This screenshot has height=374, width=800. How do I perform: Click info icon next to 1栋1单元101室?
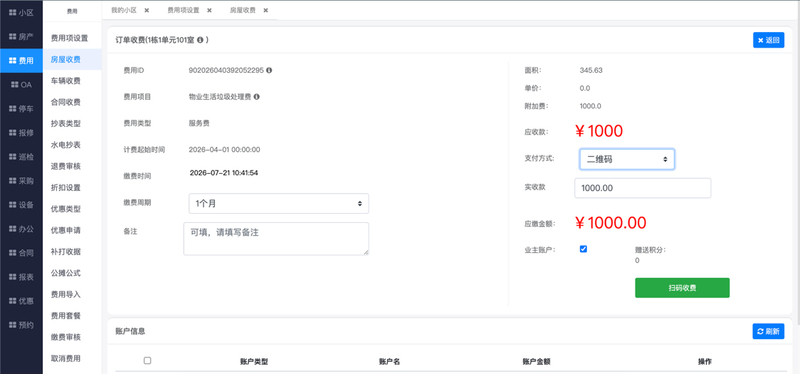(200, 39)
